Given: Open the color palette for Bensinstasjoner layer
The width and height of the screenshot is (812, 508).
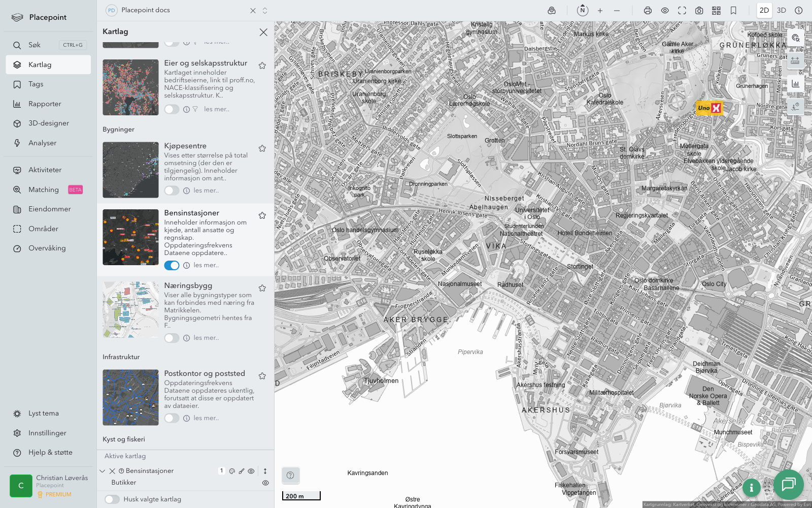Looking at the screenshot, I should tap(232, 471).
